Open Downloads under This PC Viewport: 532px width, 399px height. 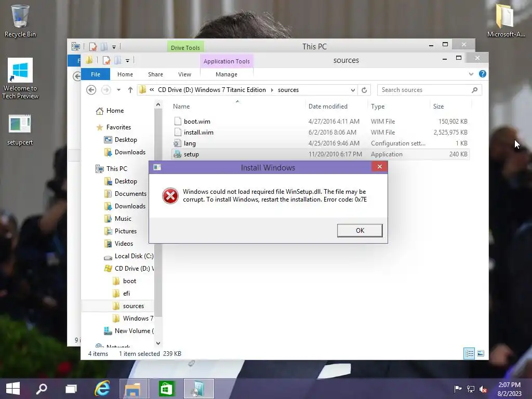pos(130,206)
